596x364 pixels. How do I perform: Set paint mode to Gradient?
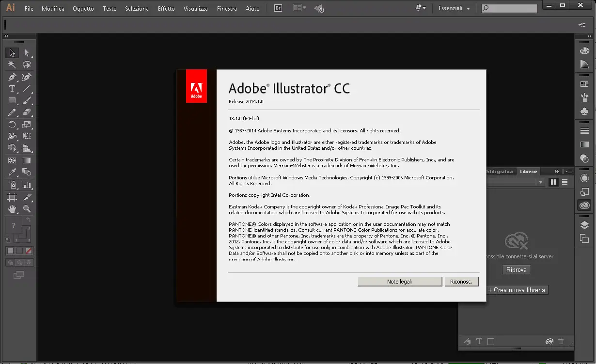coord(19,251)
